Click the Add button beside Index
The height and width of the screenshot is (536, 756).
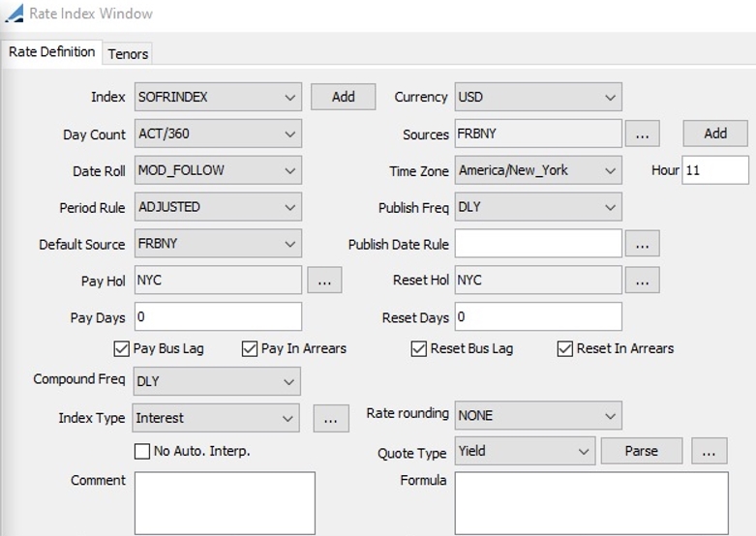click(344, 97)
